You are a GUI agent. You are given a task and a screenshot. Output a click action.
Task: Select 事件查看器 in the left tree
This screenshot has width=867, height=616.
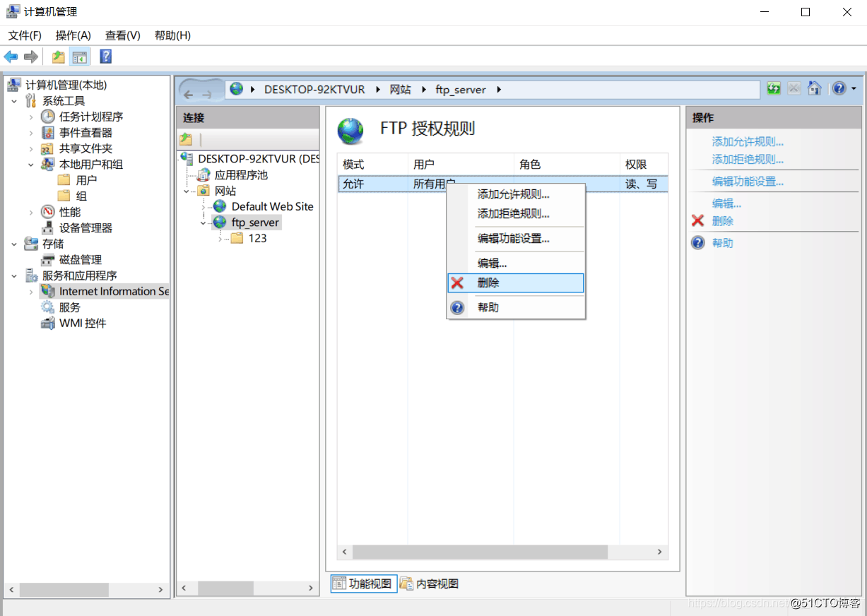pyautogui.click(x=85, y=132)
